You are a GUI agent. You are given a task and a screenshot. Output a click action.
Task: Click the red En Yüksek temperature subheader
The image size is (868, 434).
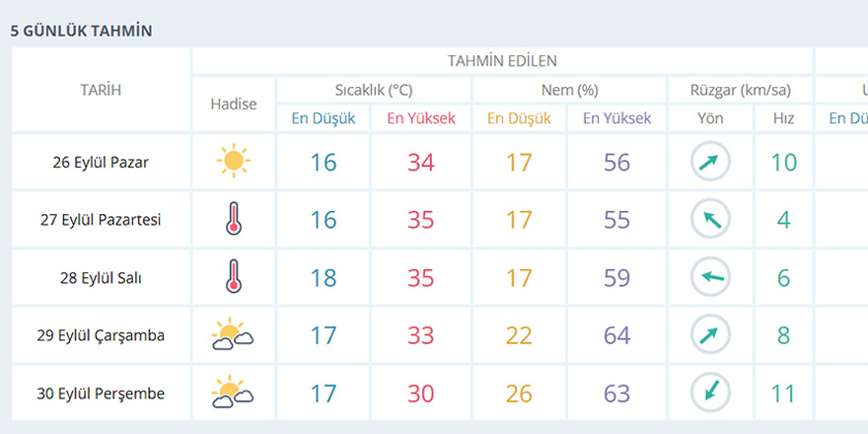(421, 118)
